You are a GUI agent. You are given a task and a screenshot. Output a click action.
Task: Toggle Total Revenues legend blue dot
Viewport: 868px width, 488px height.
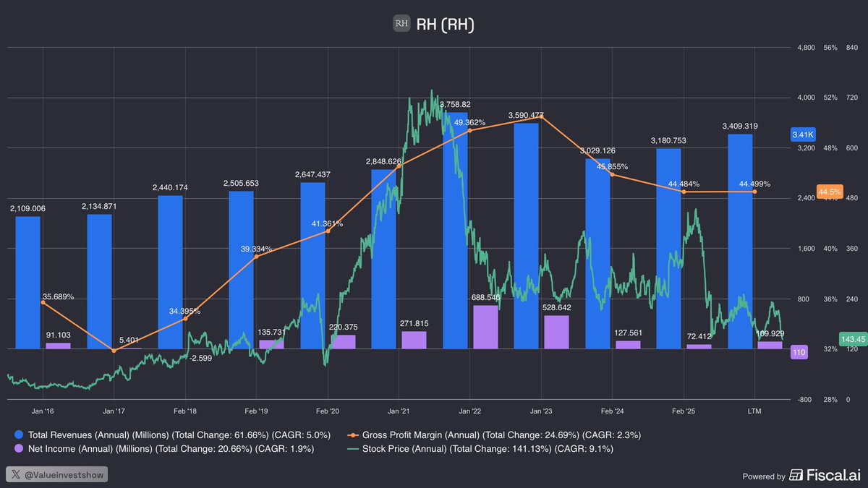coord(17,435)
